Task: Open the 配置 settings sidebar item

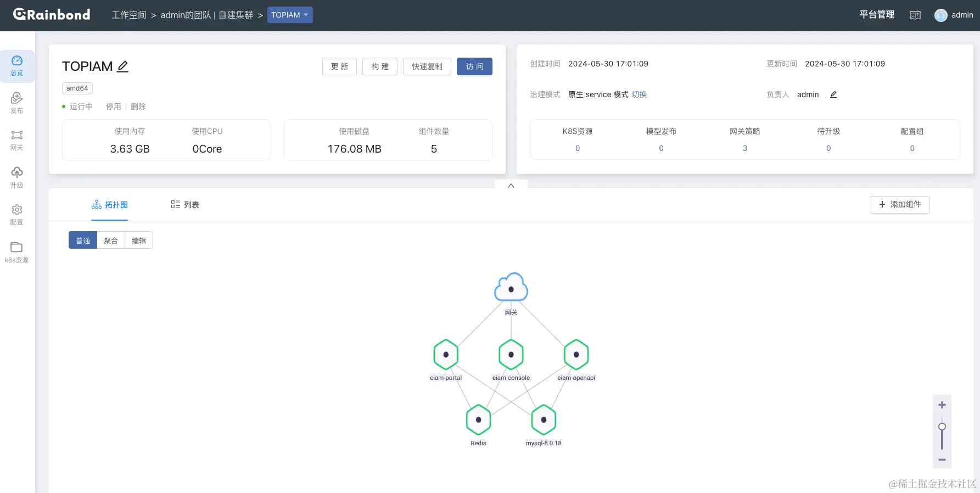Action: point(17,215)
